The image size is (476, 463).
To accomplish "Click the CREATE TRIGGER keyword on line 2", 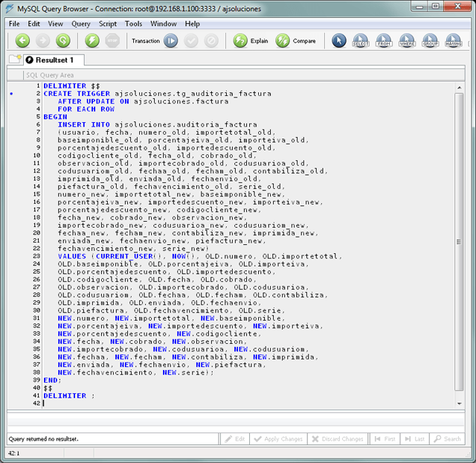I will click(77, 94).
